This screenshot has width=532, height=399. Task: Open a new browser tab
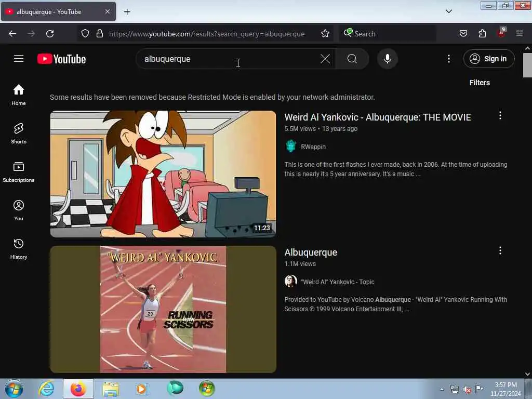[127, 12]
